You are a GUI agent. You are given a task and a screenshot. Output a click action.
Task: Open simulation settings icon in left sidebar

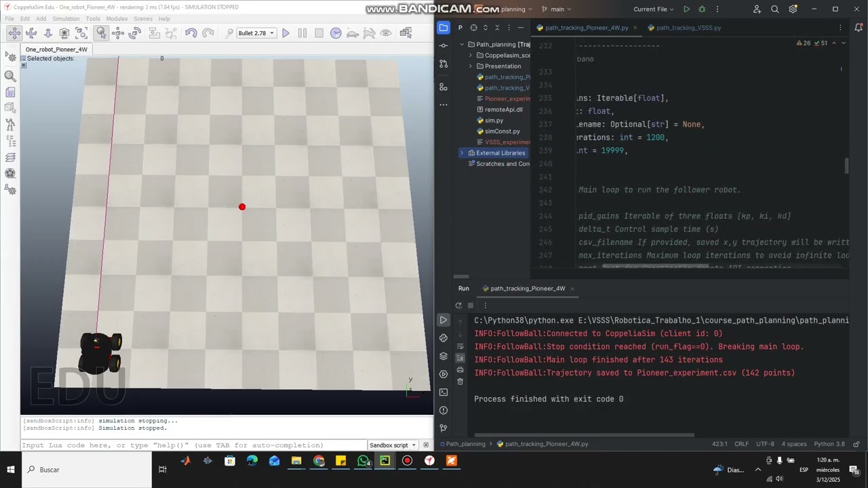click(x=10, y=58)
